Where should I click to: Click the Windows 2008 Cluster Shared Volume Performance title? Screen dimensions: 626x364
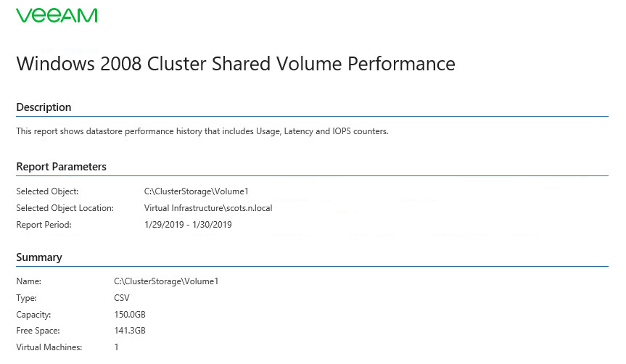pyautogui.click(x=236, y=64)
